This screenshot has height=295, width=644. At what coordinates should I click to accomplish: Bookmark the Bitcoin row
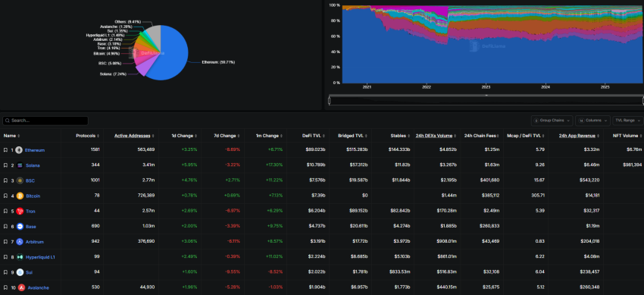point(5,196)
